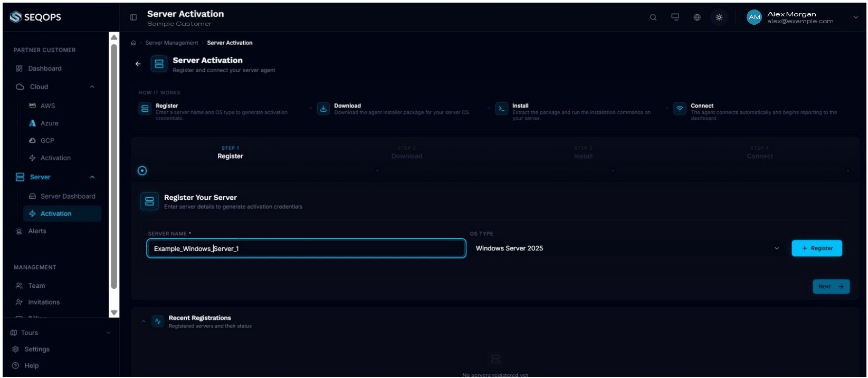Toggle the sidebar panel icon
Screen dimensions: 868x378
point(133,17)
